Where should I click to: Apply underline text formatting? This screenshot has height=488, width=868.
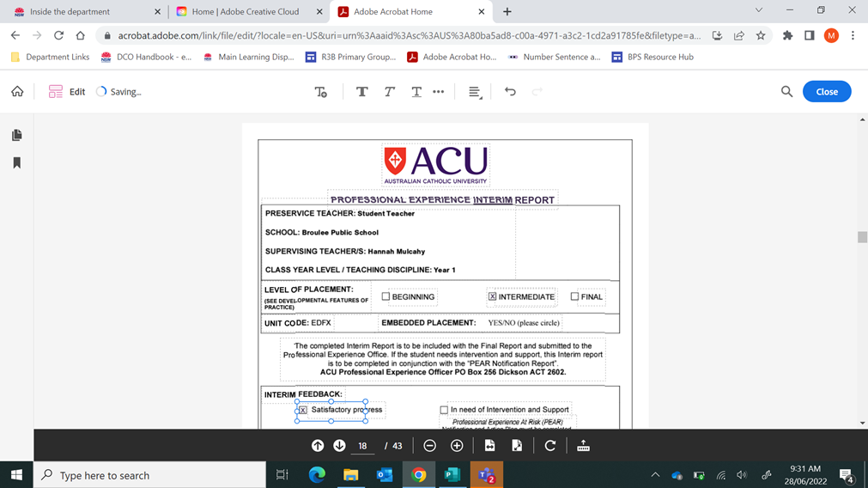tap(416, 92)
